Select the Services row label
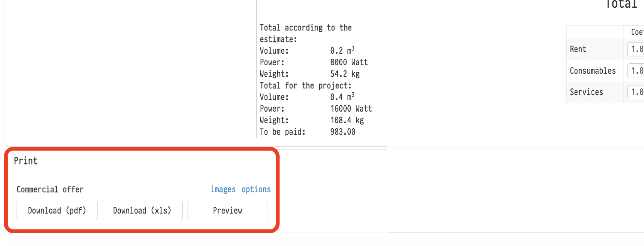This screenshot has height=246, width=644. pyautogui.click(x=586, y=92)
